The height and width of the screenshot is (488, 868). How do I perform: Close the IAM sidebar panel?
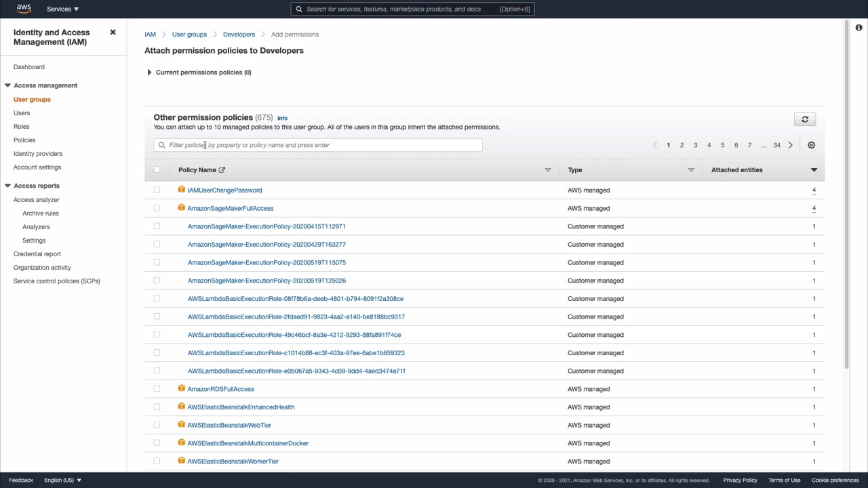click(113, 33)
